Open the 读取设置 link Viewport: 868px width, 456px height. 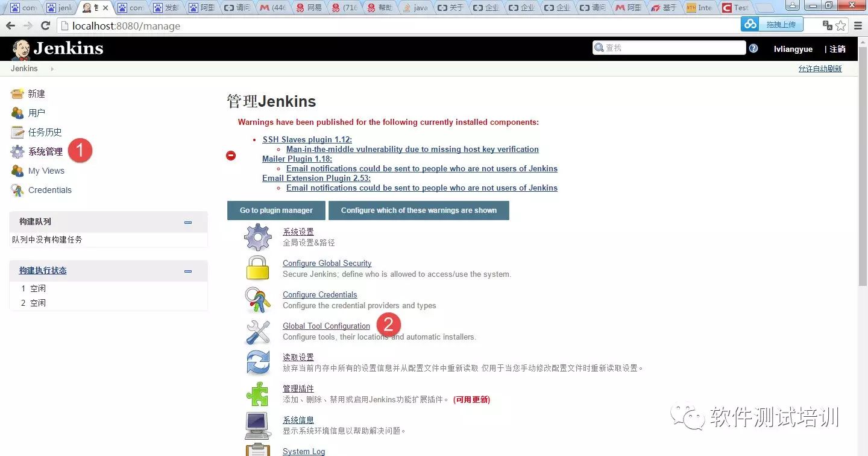[x=298, y=357]
